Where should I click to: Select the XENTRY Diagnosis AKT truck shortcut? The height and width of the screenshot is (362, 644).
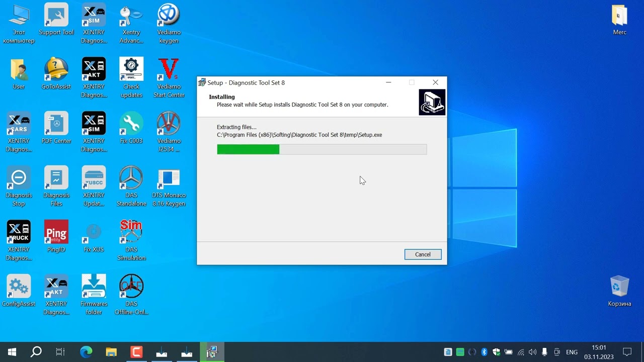point(94,78)
